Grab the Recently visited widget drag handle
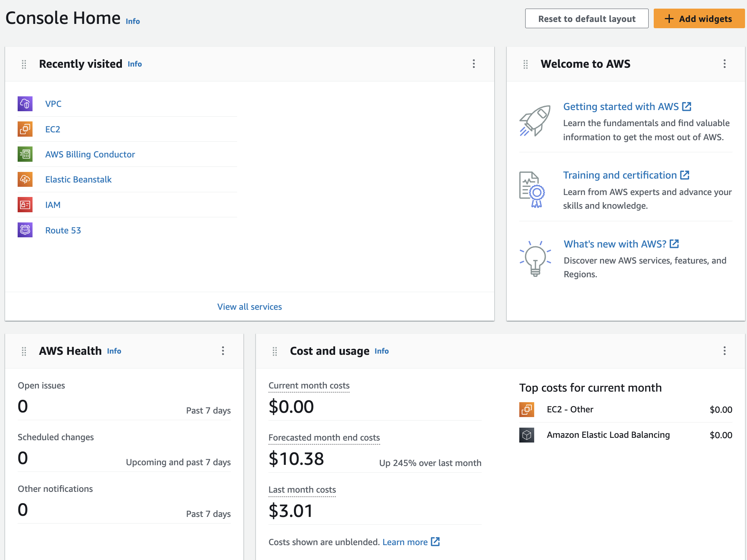Image resolution: width=747 pixels, height=560 pixels. (24, 64)
